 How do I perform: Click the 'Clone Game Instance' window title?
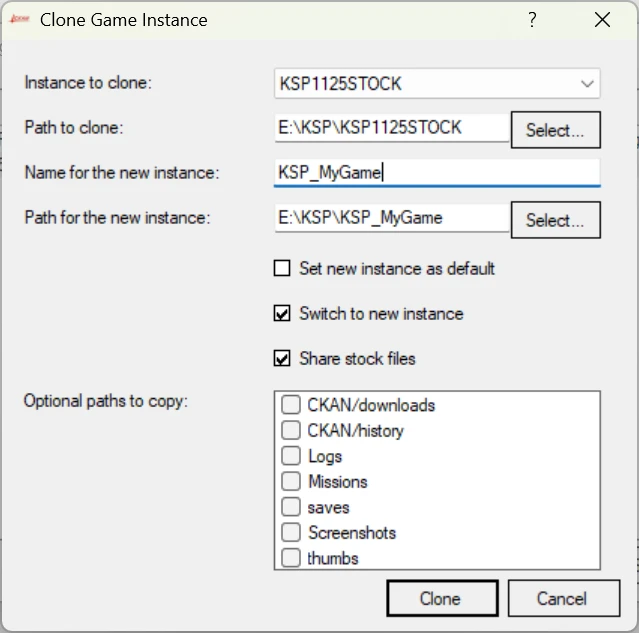[123, 20]
